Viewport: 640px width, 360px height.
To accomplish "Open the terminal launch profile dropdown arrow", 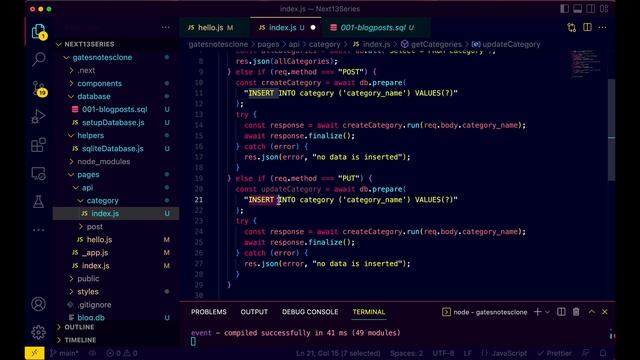I will tap(547, 312).
